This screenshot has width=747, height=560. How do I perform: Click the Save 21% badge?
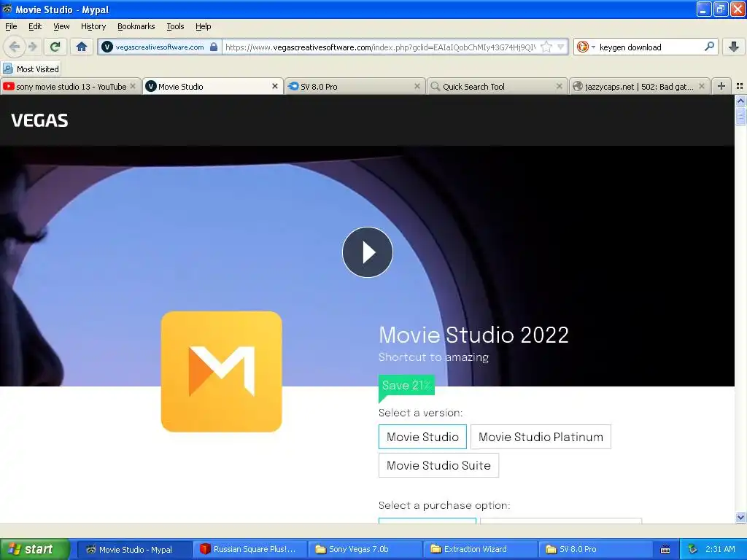tap(406, 386)
